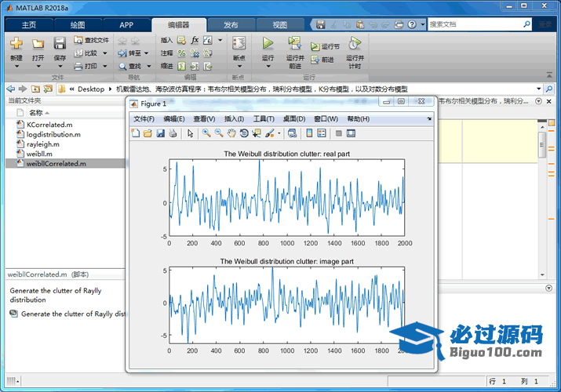561x392 pixels.
Task: Click the Print icon in Figure toolbar
Action: (x=173, y=133)
